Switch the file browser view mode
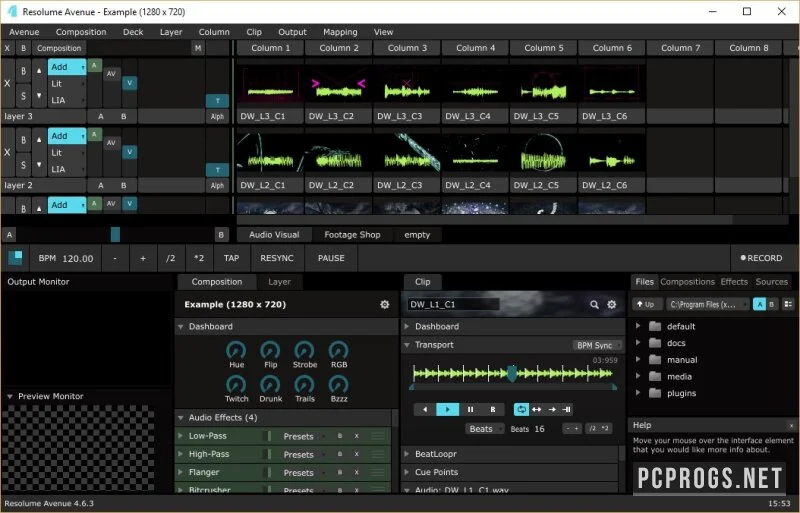Image resolution: width=800 pixels, height=513 pixels. tap(788, 304)
